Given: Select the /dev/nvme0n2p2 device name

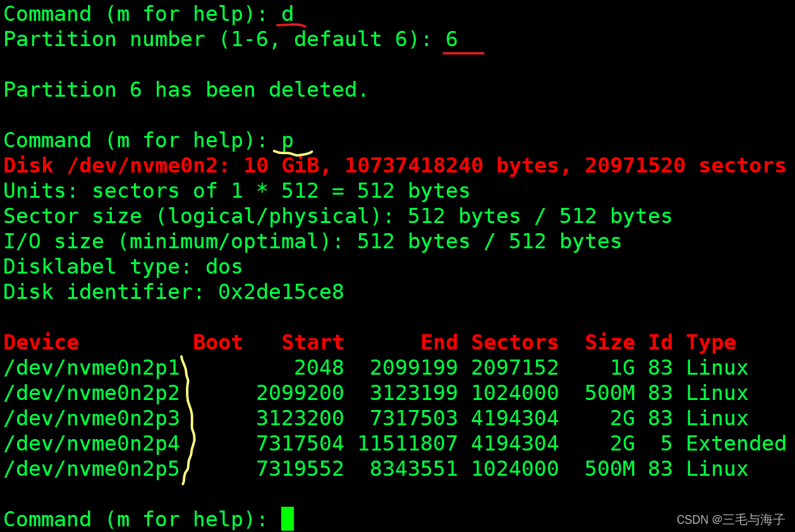Looking at the screenshot, I should (92, 393).
